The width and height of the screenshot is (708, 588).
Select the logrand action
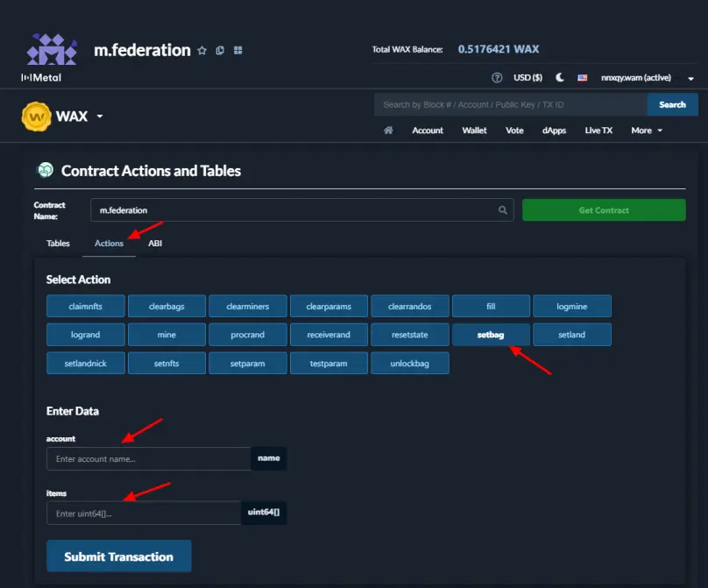[85, 335]
